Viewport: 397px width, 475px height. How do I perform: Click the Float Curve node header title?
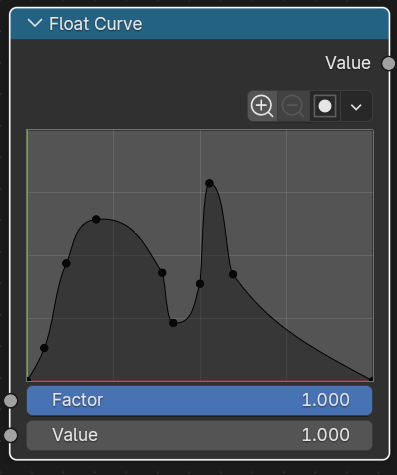coord(96,24)
